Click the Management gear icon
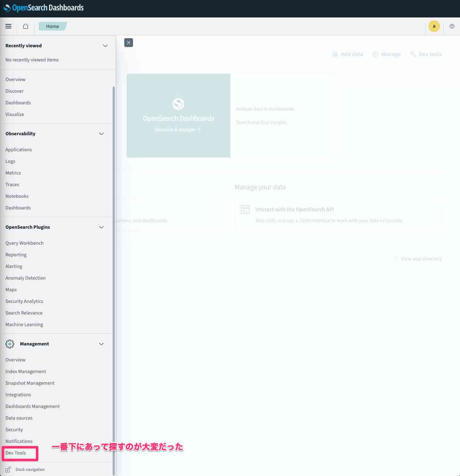Image resolution: width=460 pixels, height=476 pixels. 10,344
